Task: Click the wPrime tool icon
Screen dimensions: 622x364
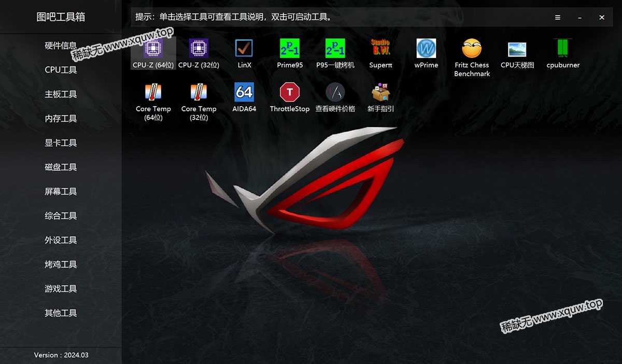Action: pos(426,48)
